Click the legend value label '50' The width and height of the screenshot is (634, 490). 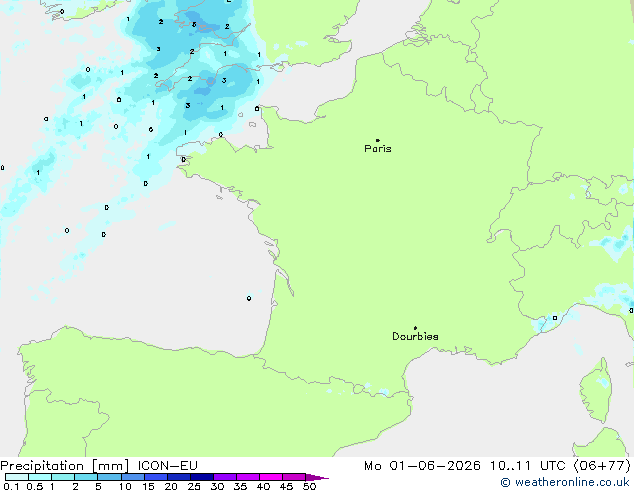pos(309,486)
